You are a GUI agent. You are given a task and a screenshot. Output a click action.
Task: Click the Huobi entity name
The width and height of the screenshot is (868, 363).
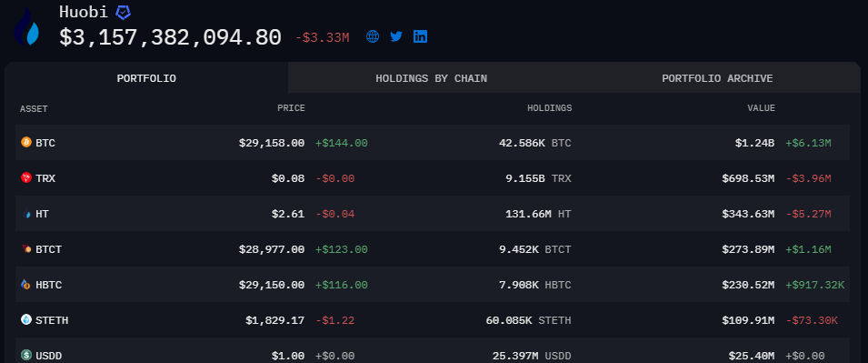pos(84,12)
